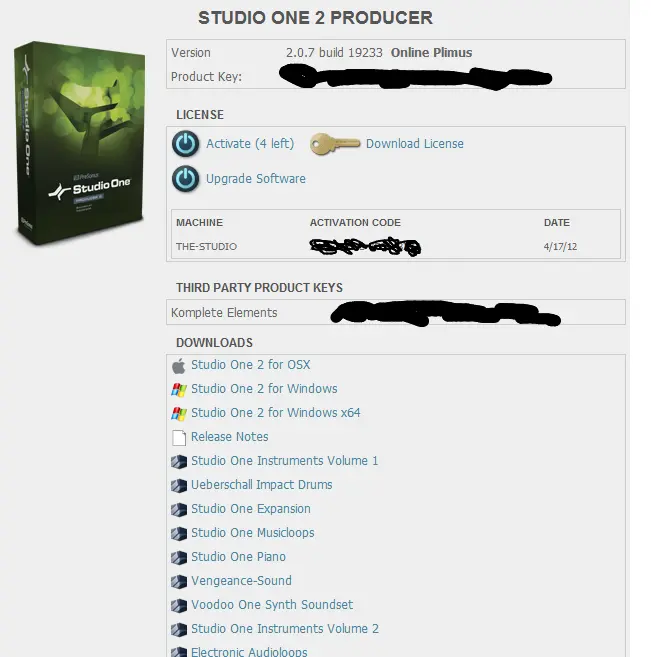651x657 pixels.
Task: Click the package icon beside Ueberschall Impact Drums
Action: (179, 486)
